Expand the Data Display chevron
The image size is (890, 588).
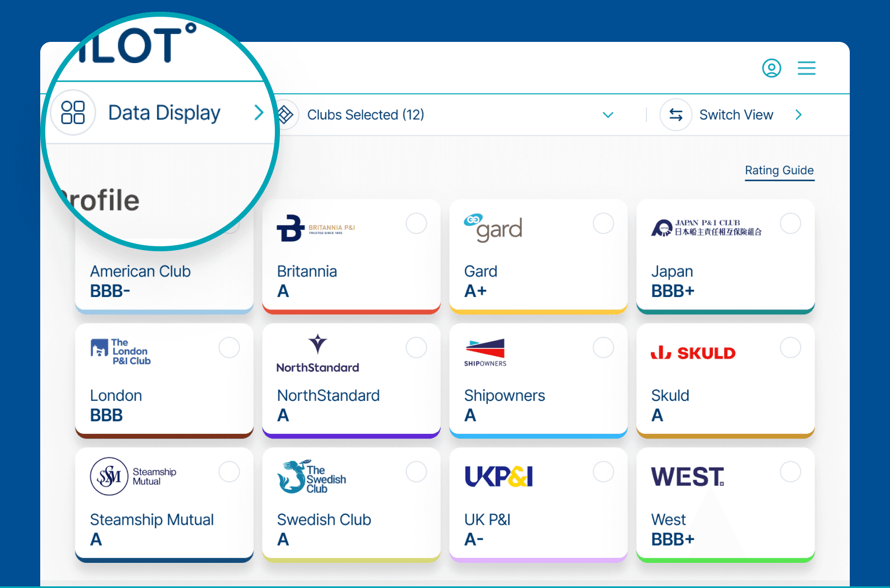[259, 113]
